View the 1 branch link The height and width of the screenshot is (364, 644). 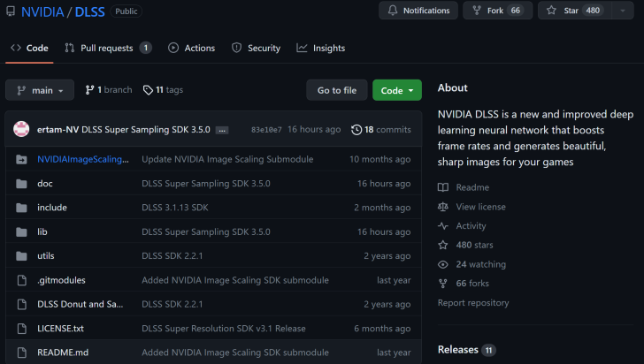(109, 90)
